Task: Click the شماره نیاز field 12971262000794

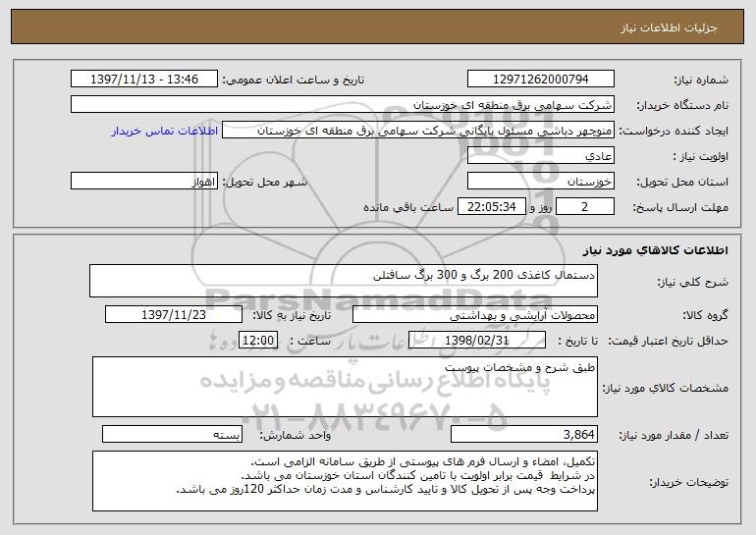Action: pos(540,80)
